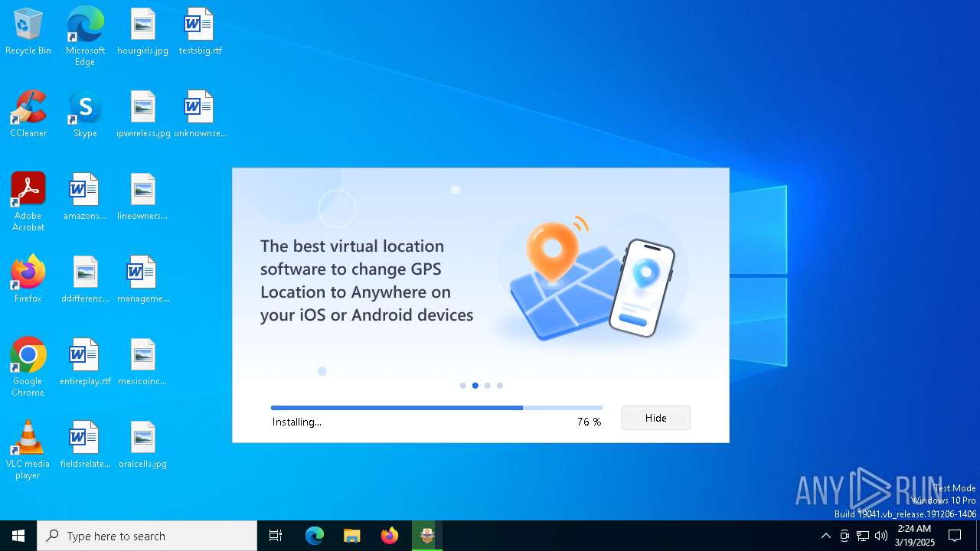980x551 pixels.
Task: Open the Microsoft Edge desktop shortcut
Action: [85, 36]
